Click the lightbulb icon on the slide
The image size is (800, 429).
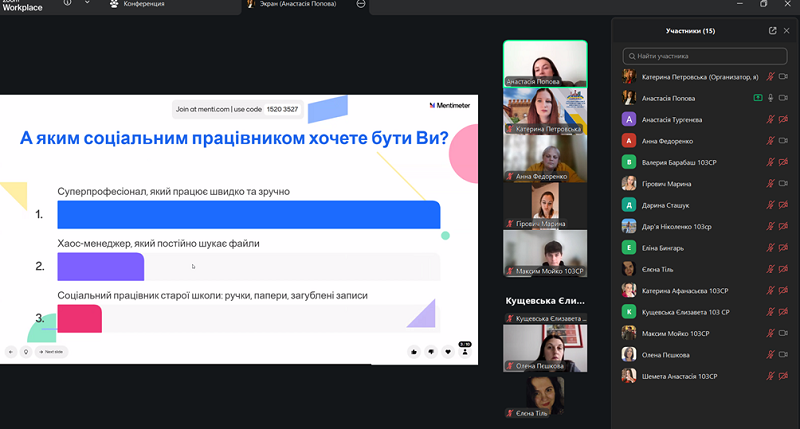[25, 351]
